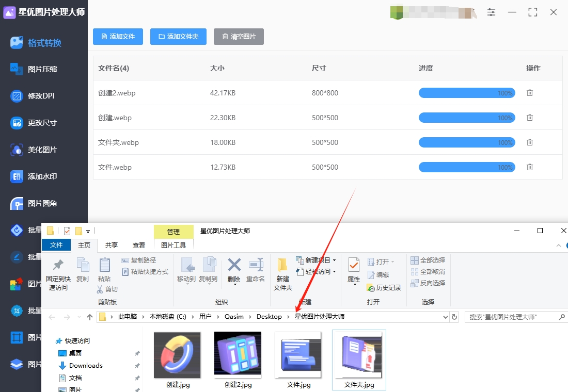Select the 添加水印 watermark tool

pyautogui.click(x=34, y=176)
